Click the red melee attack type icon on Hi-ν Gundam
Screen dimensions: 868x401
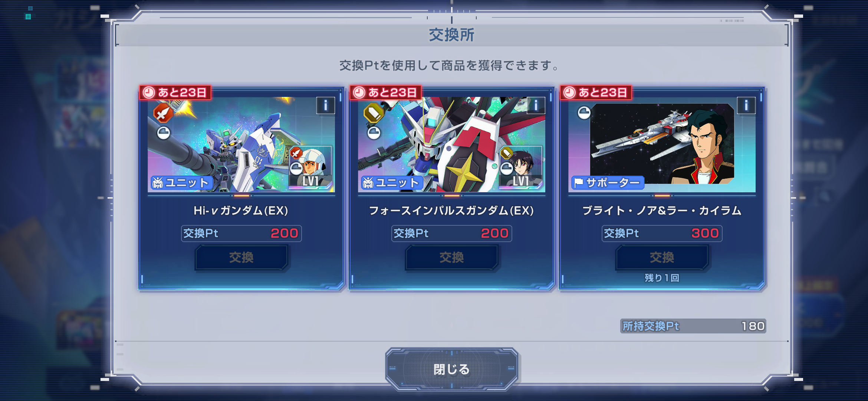[163, 113]
